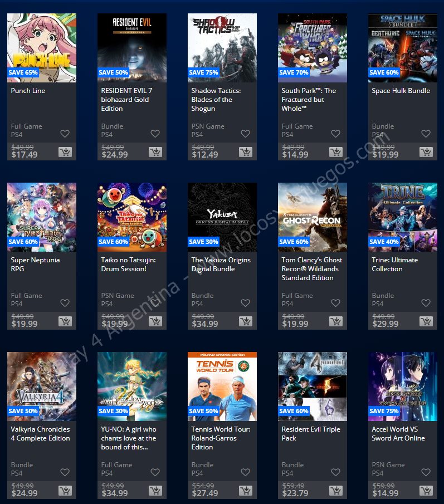
Task: Open Shadow Tactics: Blades of the Shogun title
Action: [x=216, y=100]
